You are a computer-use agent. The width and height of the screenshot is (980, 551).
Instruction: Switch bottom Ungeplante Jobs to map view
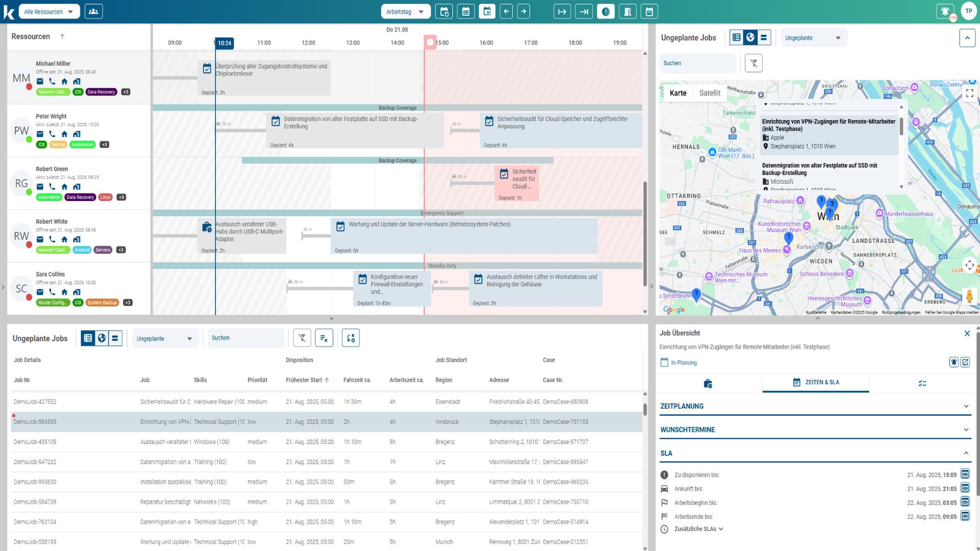click(102, 338)
